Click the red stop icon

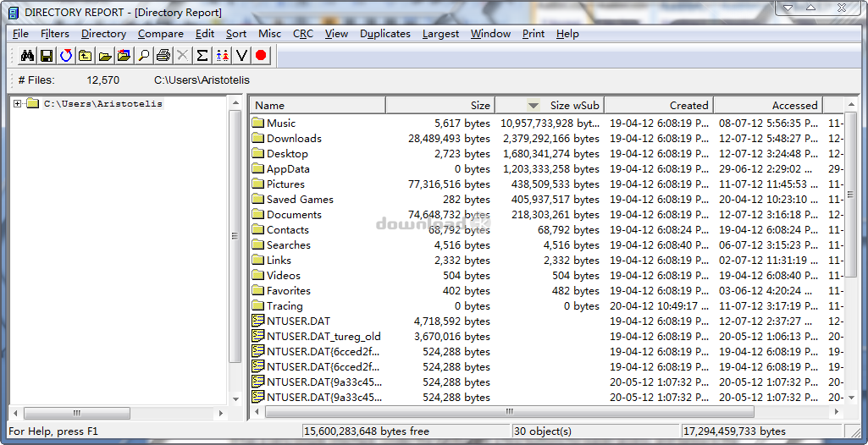(x=261, y=56)
